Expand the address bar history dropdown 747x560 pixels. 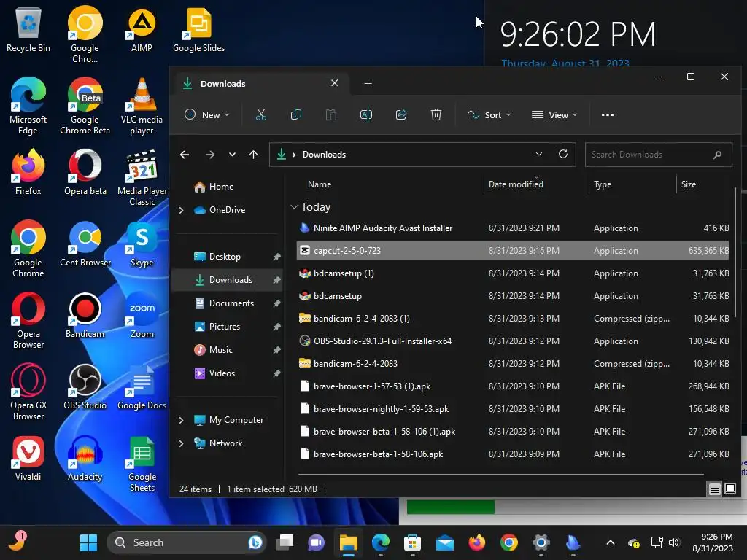pyautogui.click(x=539, y=154)
